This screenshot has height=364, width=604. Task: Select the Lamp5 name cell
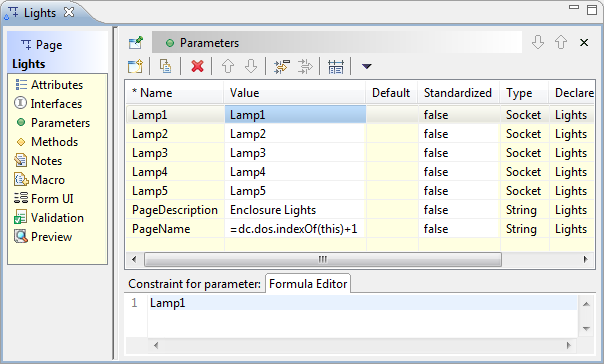175,191
